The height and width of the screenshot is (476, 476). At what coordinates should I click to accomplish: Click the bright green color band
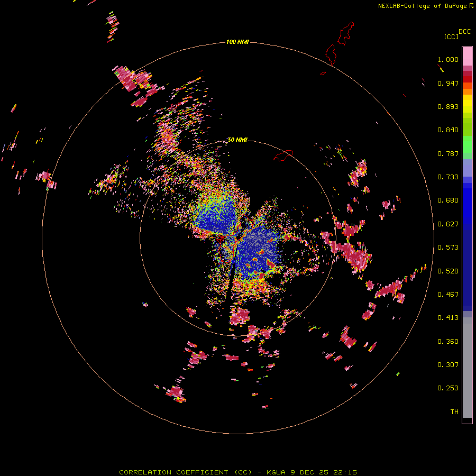(x=467, y=144)
